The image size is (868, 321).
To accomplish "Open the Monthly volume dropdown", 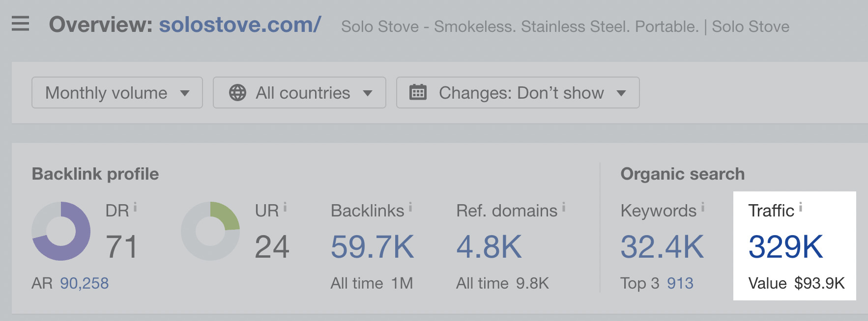I will coord(116,92).
